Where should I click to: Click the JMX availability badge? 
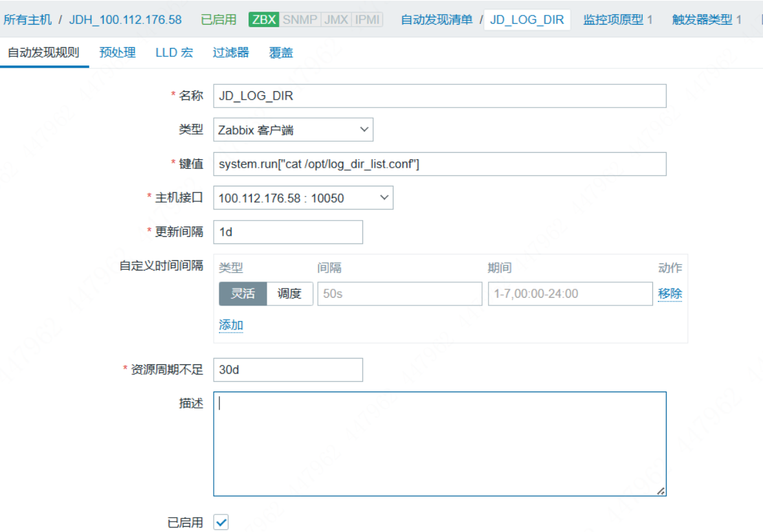pos(336,19)
